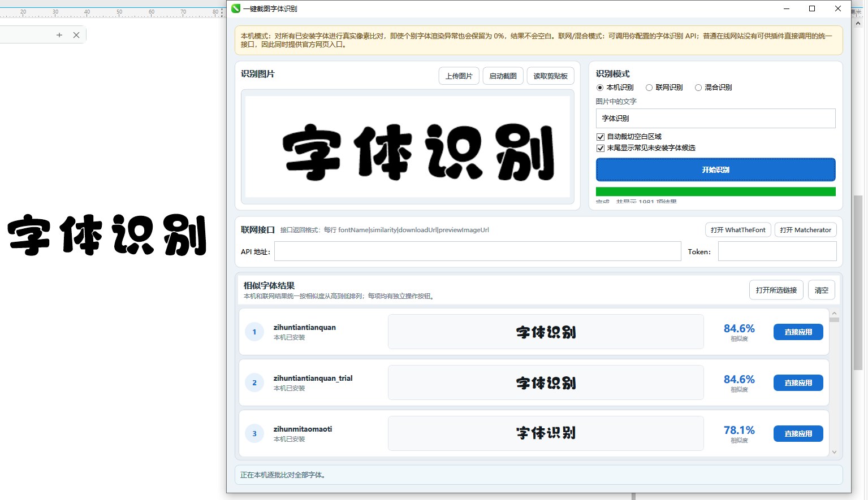The image size is (868, 500).
Task: Toggle 末尾显示常见未安装字体候选 checkbox
Action: click(601, 148)
